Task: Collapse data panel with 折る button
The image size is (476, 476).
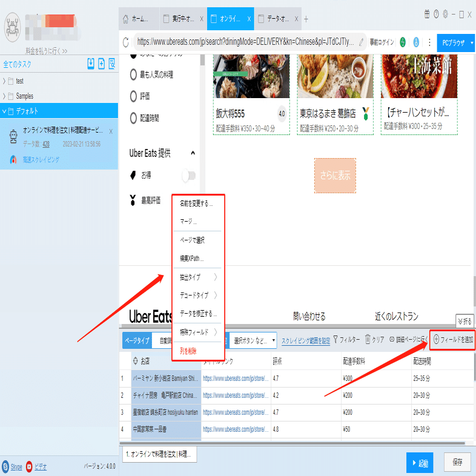Action: click(x=464, y=321)
